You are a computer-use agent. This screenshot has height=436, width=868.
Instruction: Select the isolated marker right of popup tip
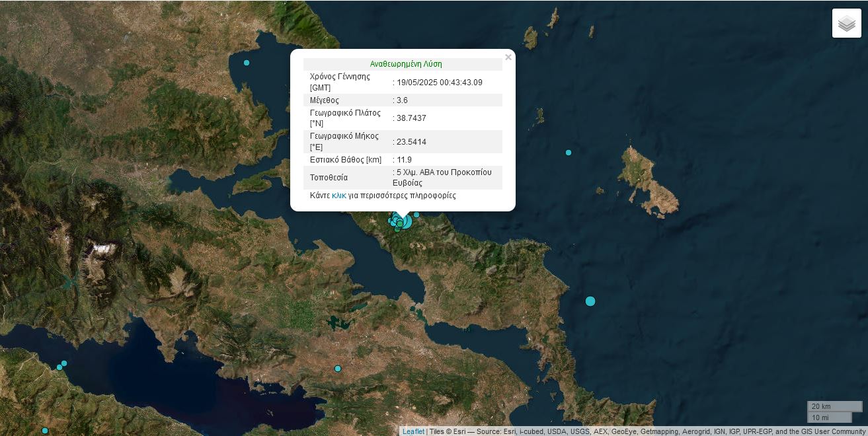(x=416, y=215)
